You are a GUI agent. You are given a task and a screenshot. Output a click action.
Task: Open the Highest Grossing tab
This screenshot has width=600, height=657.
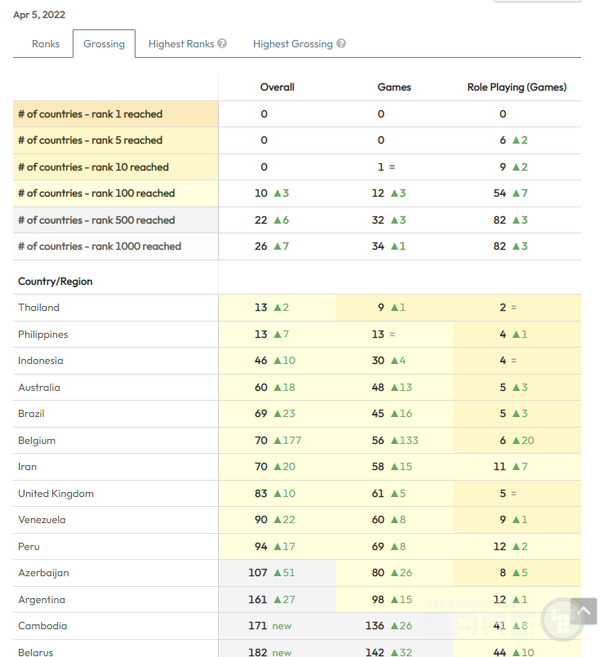click(x=292, y=44)
